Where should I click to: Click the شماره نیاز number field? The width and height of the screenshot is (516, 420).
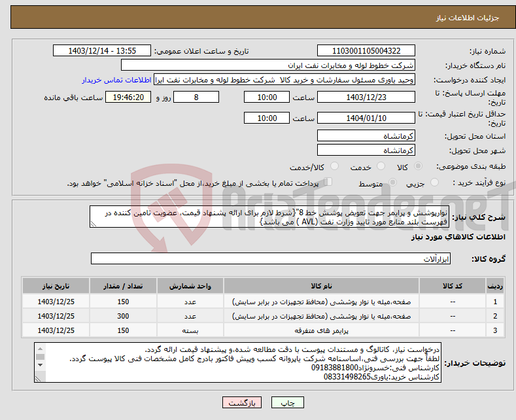366,51
